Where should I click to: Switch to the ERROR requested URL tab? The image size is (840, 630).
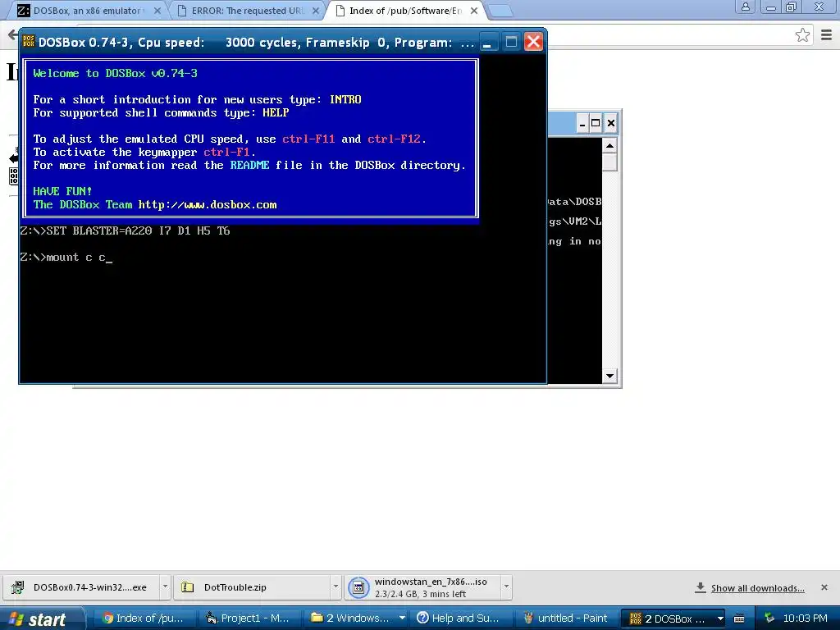[248, 10]
